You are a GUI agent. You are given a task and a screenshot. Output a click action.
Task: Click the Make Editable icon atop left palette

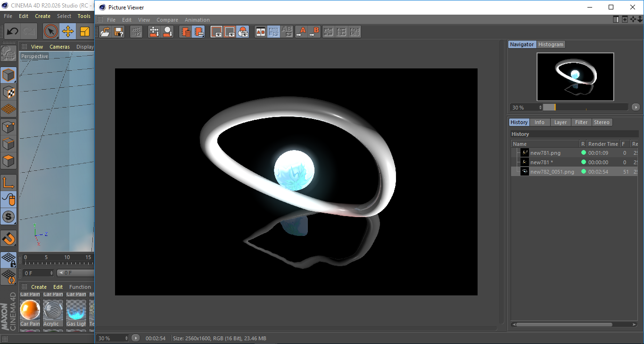[8, 53]
